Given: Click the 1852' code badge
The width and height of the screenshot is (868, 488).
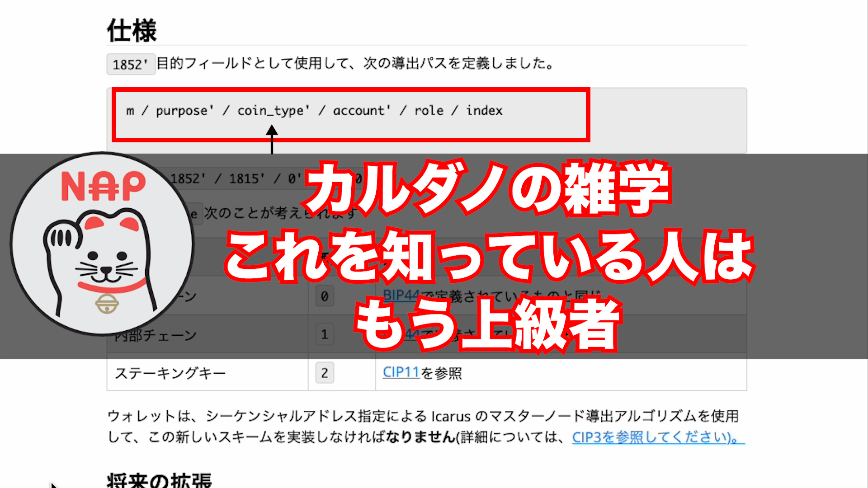Looking at the screenshot, I should (x=130, y=64).
